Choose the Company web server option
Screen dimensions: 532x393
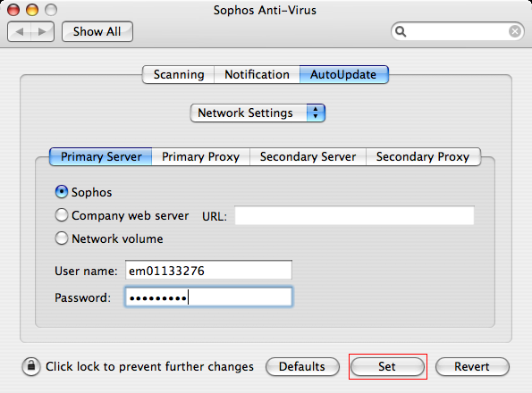pyautogui.click(x=62, y=215)
